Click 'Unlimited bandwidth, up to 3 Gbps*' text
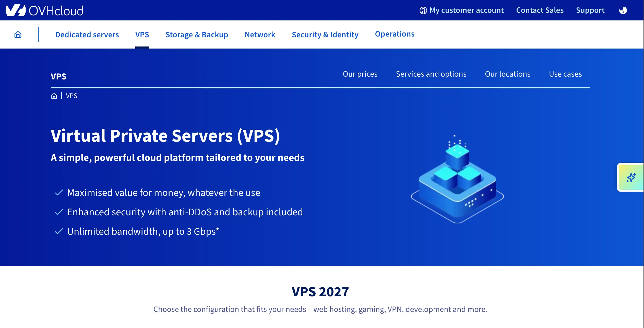The height and width of the screenshot is (328, 644). click(143, 231)
